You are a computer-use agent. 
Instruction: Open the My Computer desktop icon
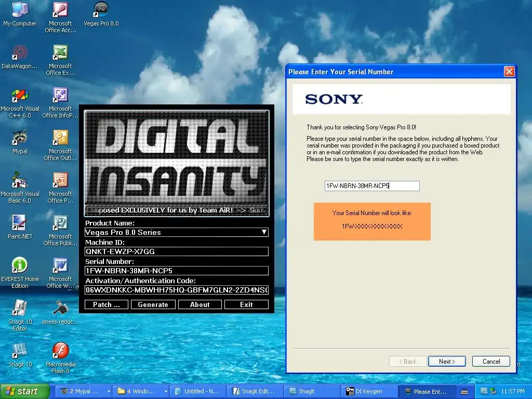[x=20, y=14]
